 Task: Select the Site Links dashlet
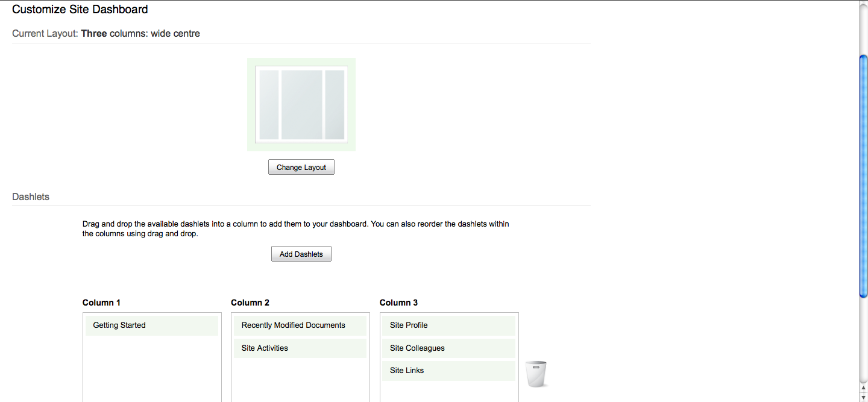(x=448, y=371)
